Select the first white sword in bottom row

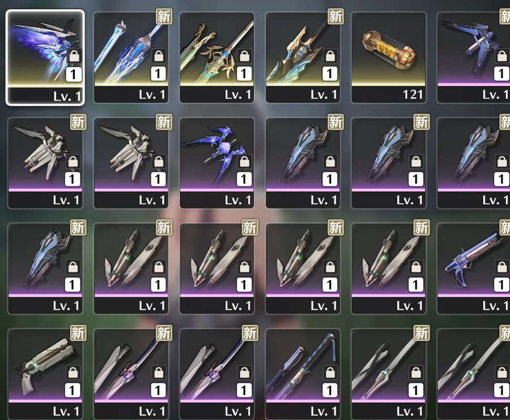tap(131, 374)
